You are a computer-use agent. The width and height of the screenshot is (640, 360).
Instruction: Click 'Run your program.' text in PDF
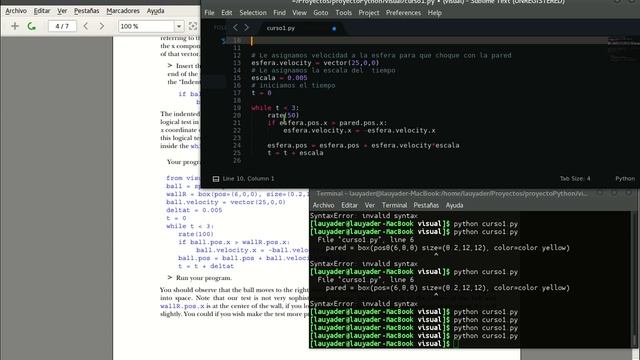pyautogui.click(x=204, y=278)
